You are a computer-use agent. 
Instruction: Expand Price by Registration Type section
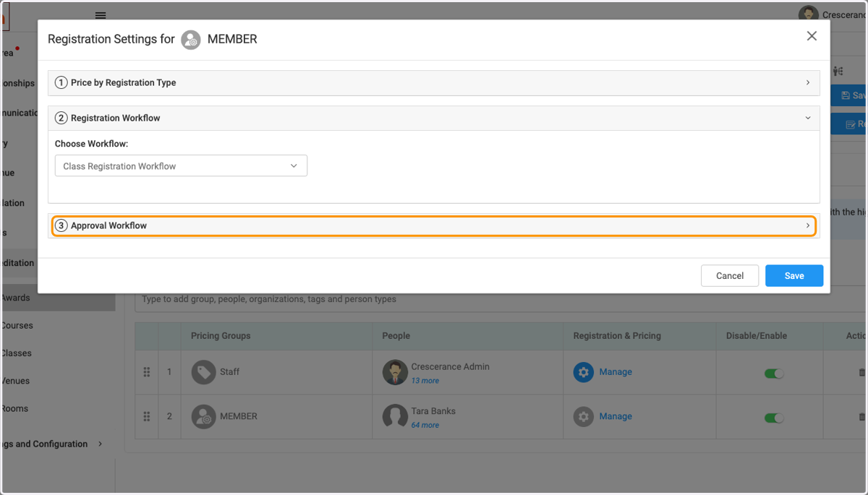(434, 82)
